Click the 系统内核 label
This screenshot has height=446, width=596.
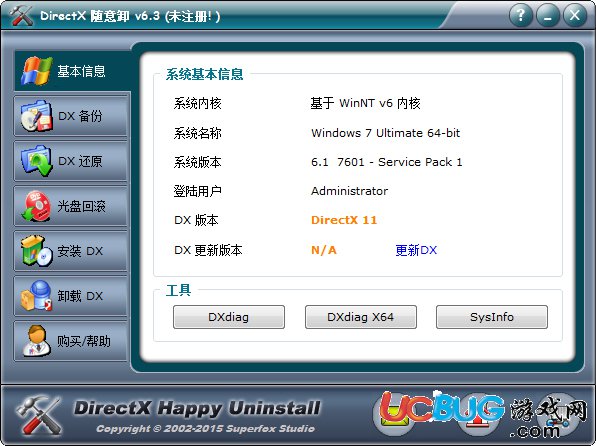(x=198, y=103)
